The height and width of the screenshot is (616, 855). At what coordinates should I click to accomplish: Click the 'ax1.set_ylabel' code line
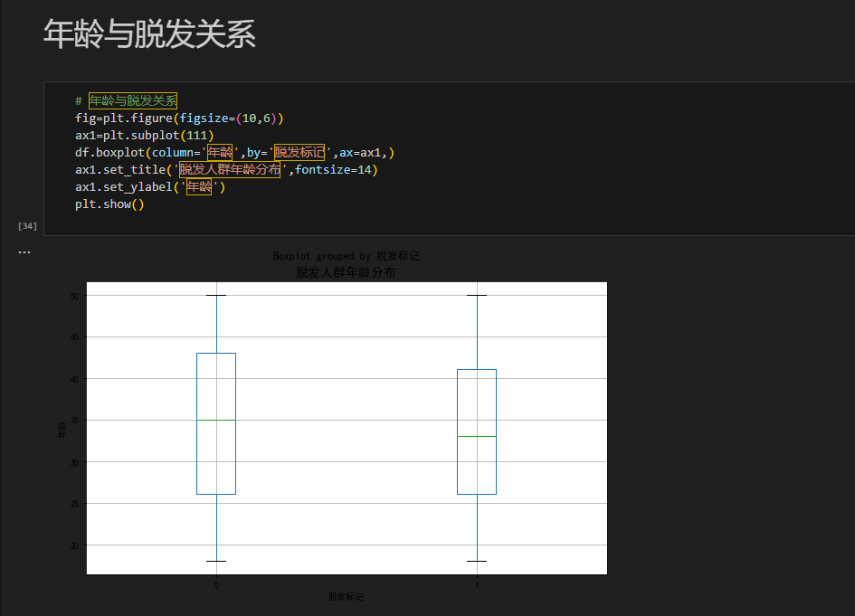pyautogui.click(x=150, y=187)
